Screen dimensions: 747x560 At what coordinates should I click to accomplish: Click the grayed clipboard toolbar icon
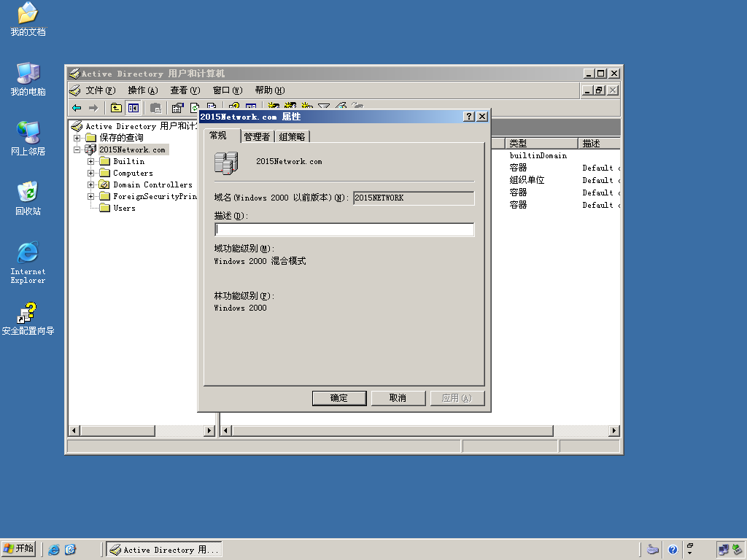click(156, 108)
